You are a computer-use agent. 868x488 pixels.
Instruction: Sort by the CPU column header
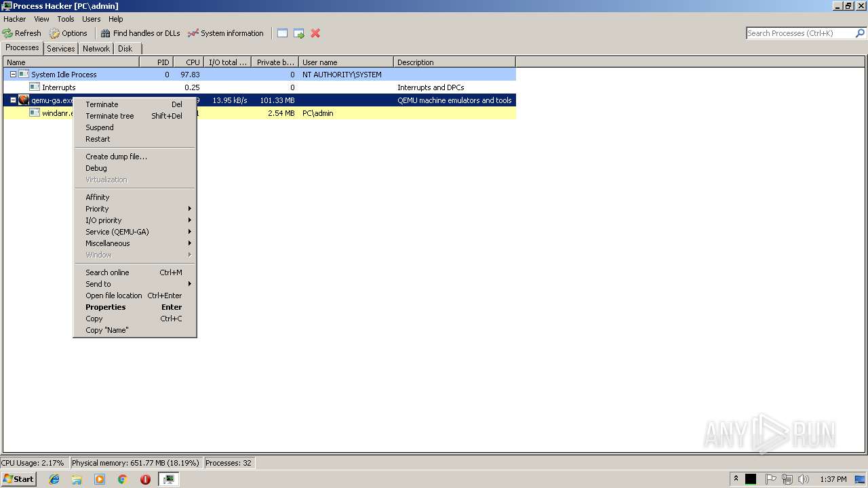189,62
